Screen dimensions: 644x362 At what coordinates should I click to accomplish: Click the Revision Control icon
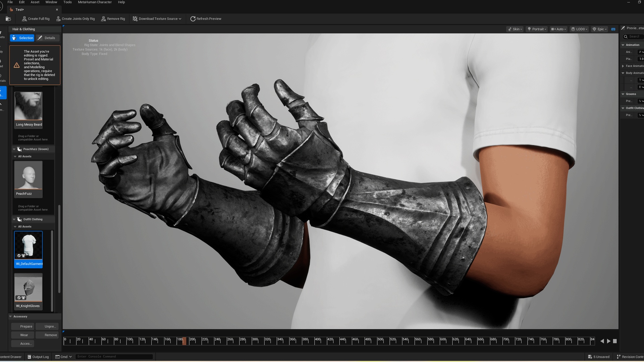pos(619,357)
